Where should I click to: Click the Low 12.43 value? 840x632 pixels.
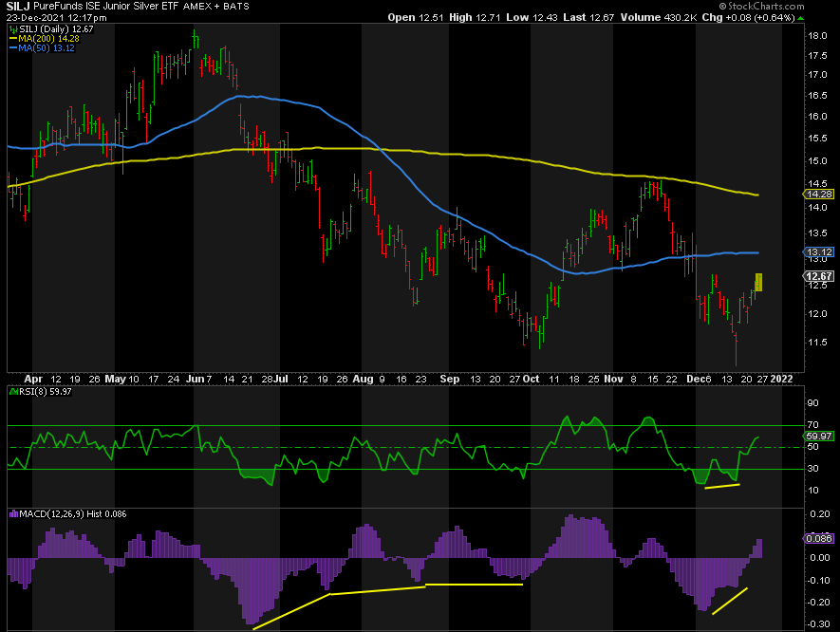[x=532, y=18]
